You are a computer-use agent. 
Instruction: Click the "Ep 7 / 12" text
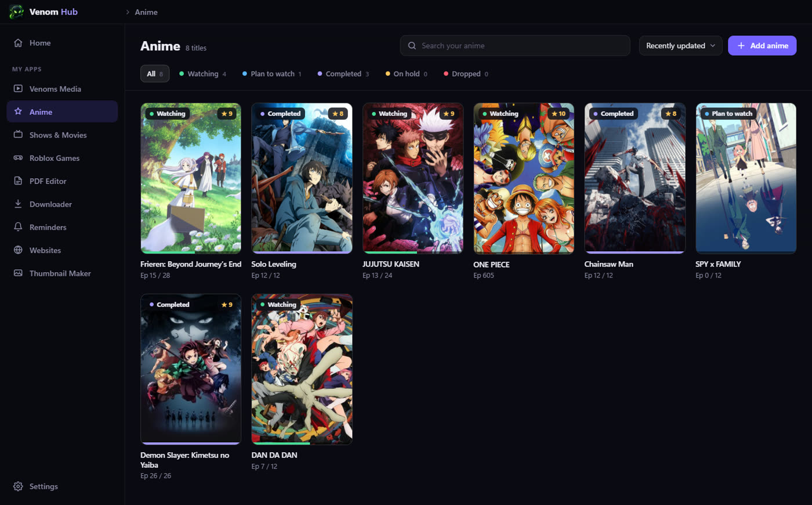coord(264,467)
